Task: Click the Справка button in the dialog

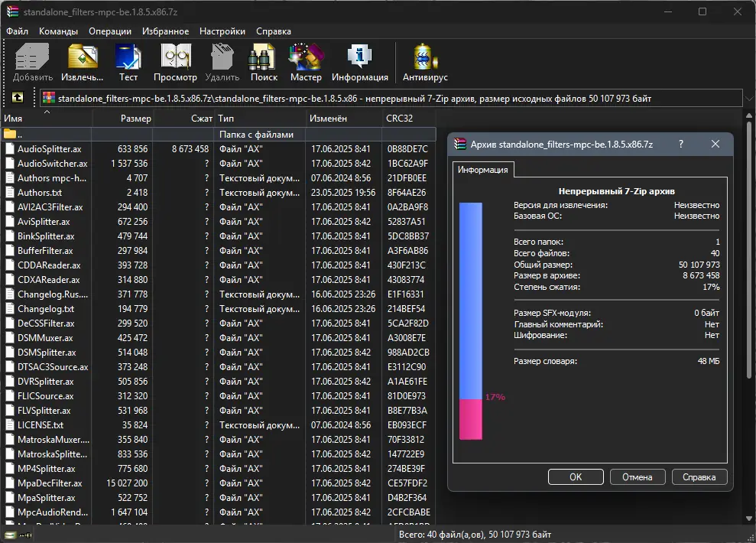Action: click(699, 476)
